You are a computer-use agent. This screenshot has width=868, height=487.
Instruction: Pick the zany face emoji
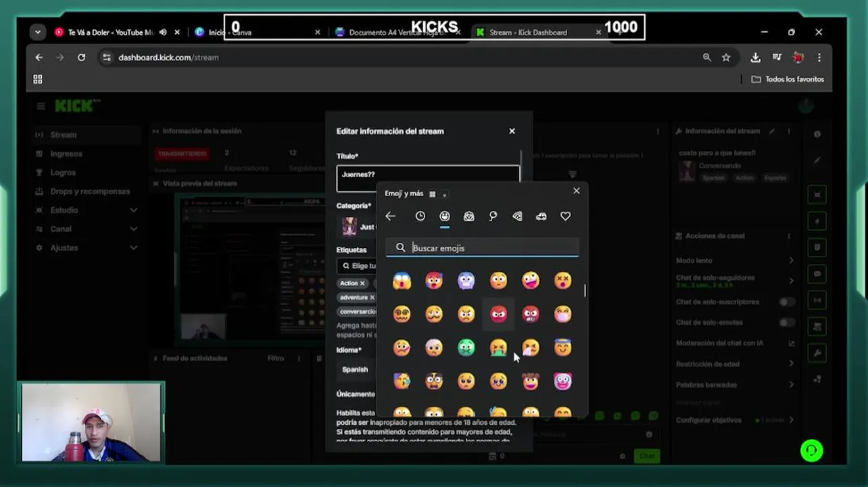pyautogui.click(x=531, y=281)
